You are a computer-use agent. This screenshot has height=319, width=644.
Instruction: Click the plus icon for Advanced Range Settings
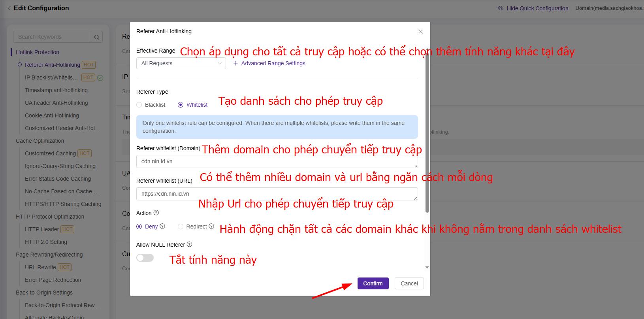(235, 63)
